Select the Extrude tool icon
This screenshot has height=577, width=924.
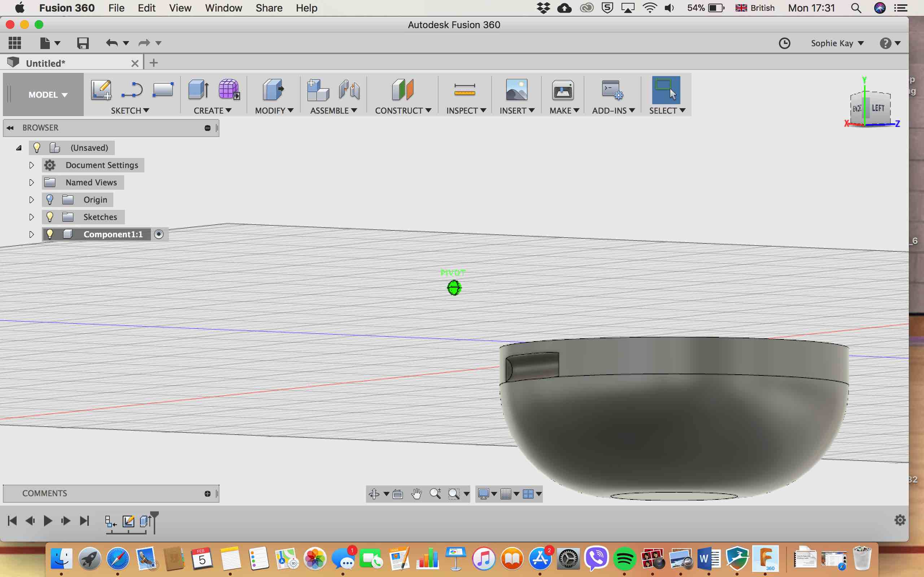click(198, 90)
